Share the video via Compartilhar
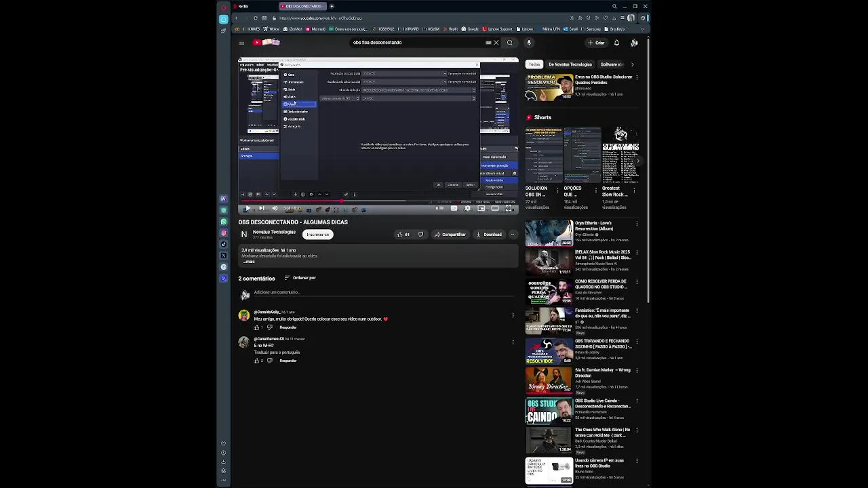Screen dimensions: 868x488 pos(450,235)
